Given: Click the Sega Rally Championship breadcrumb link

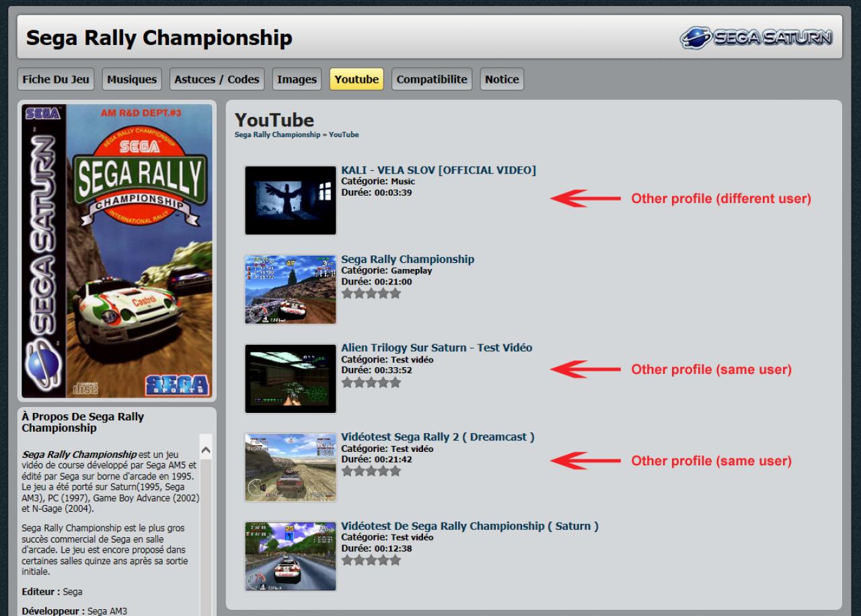Looking at the screenshot, I should [x=277, y=134].
